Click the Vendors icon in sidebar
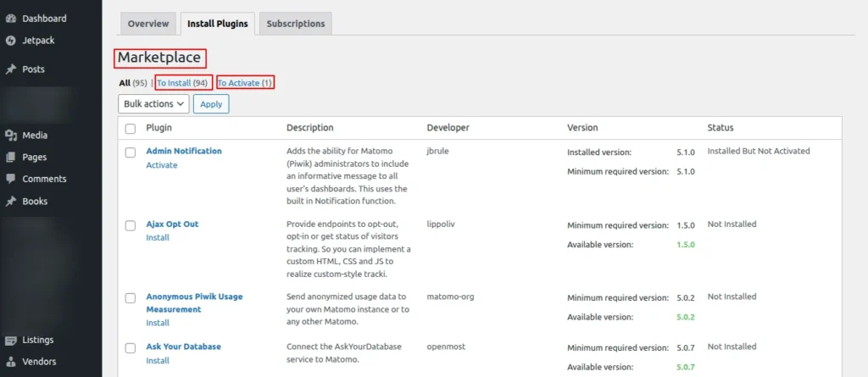 click(10, 362)
